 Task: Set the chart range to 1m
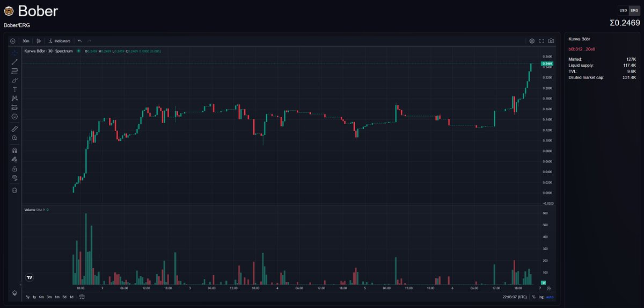click(57, 297)
